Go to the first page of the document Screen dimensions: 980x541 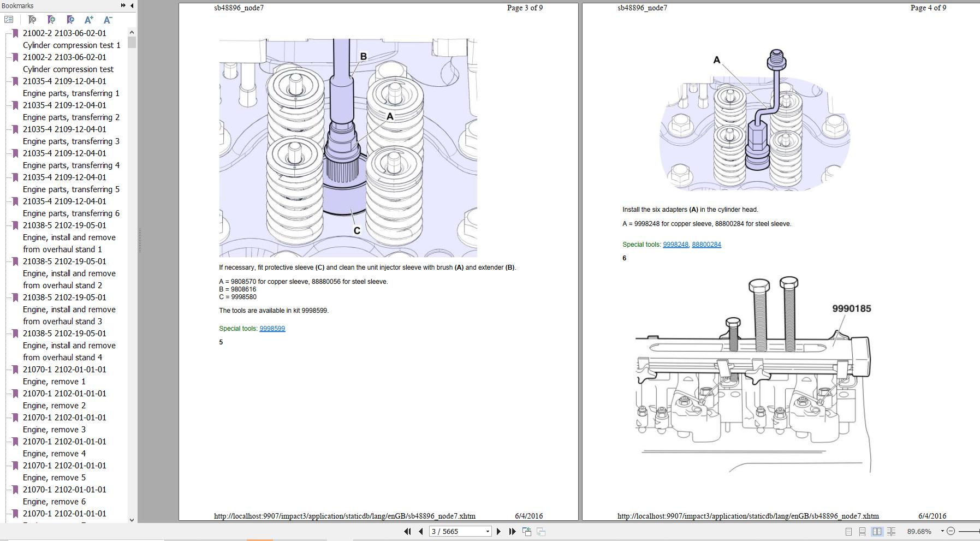pyautogui.click(x=407, y=531)
